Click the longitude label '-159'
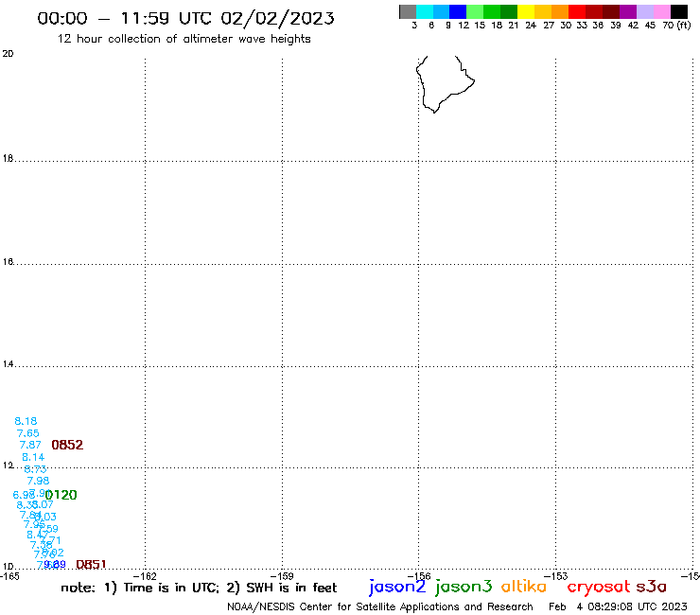The height and width of the screenshot is (615, 700). tap(282, 576)
